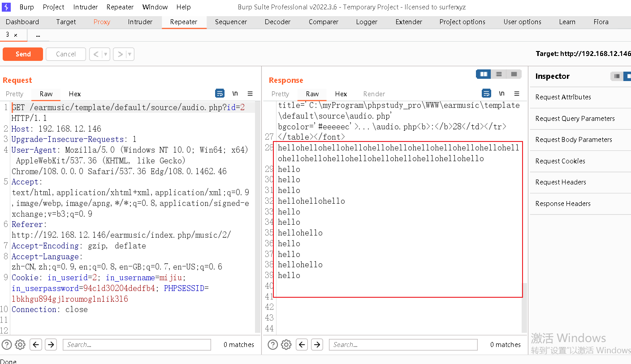Viewport: 631px width, 364px height.
Task: Click the Cancel button
Action: [x=66, y=54]
